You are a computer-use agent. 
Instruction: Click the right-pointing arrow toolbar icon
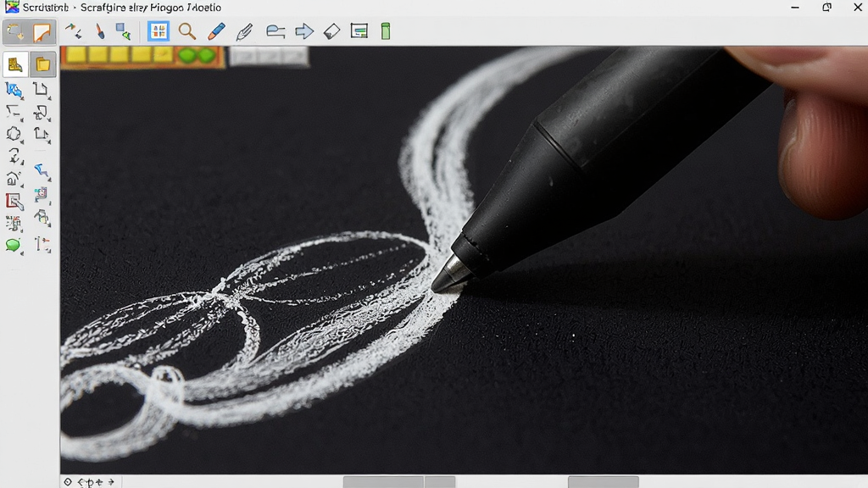304,31
